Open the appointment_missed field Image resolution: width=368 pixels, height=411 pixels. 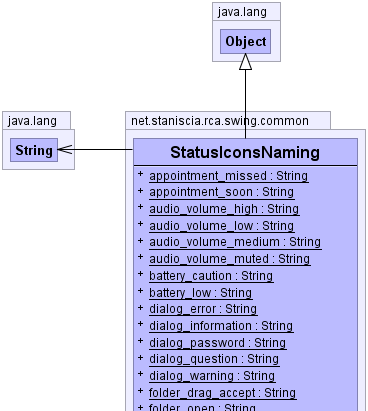point(229,176)
